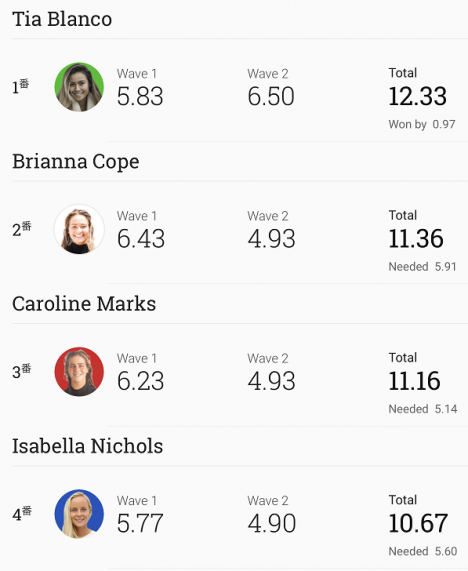The height and width of the screenshot is (571, 468).
Task: Click the 'Won by 0.97' label
Action: pyautogui.click(x=422, y=125)
